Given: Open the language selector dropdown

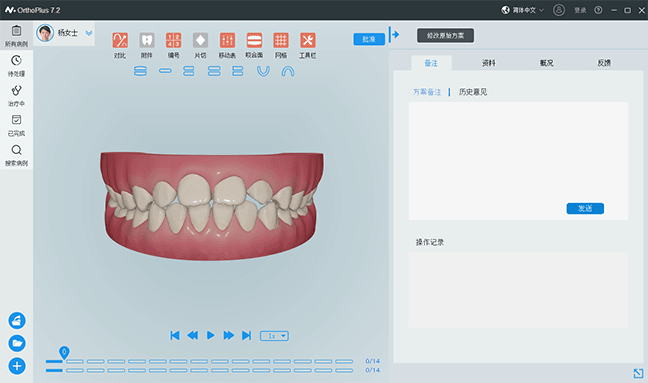Looking at the screenshot, I should pyautogui.click(x=523, y=10).
